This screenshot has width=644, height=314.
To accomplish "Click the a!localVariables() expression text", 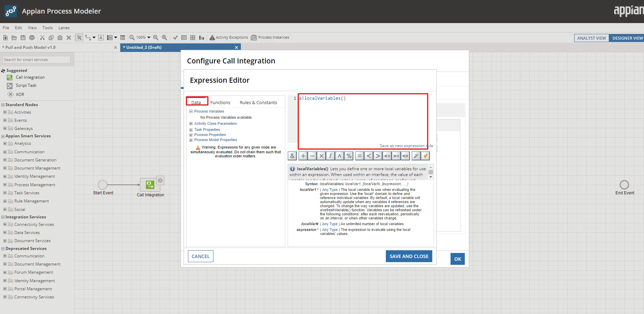I will click(322, 98).
